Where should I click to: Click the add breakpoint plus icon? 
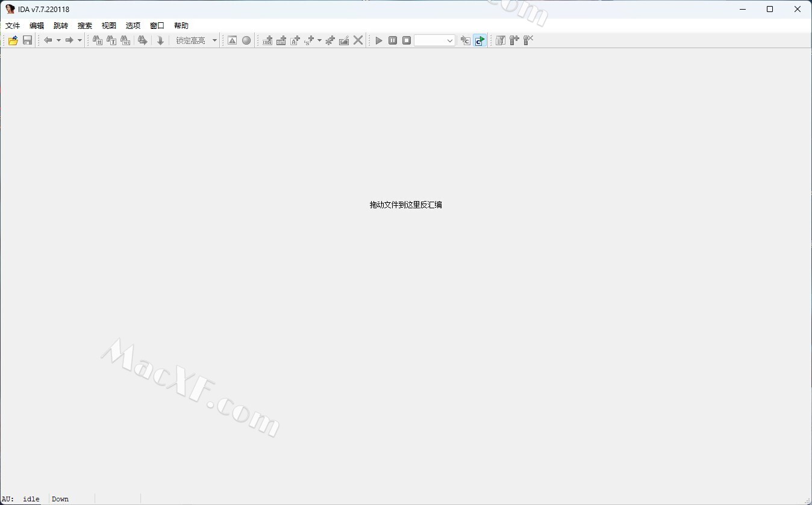coord(514,40)
